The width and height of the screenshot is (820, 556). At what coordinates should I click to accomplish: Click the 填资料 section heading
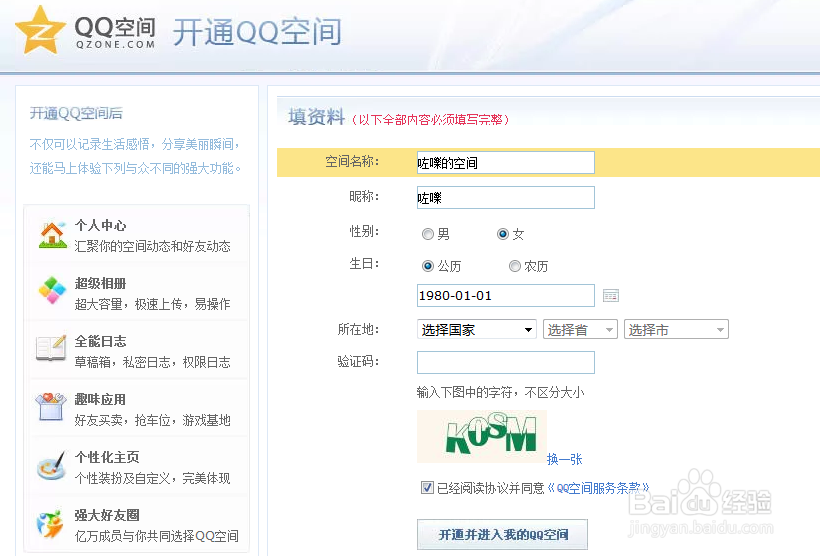point(316,117)
